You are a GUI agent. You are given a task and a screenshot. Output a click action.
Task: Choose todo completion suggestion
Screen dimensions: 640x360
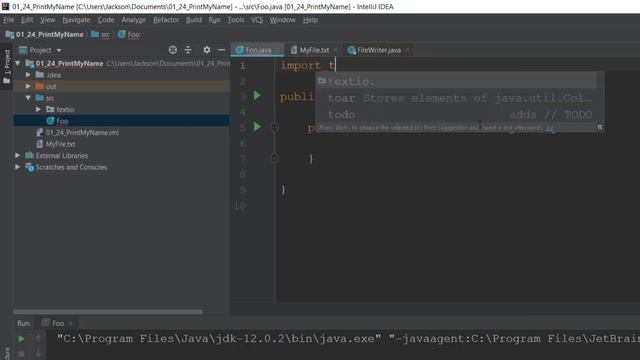coord(456,115)
